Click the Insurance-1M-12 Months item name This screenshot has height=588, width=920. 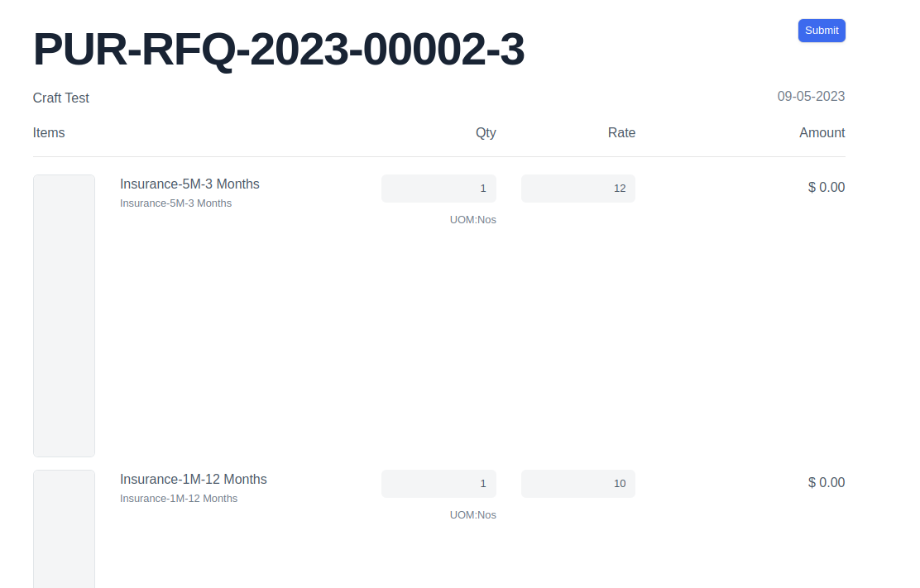coord(193,479)
